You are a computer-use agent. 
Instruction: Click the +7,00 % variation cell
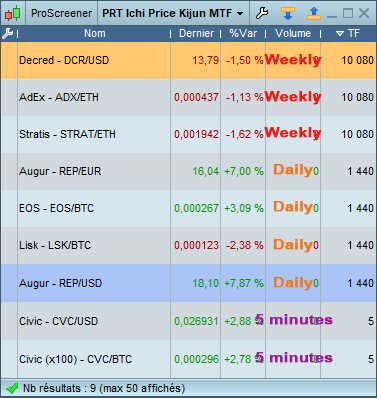(x=244, y=171)
